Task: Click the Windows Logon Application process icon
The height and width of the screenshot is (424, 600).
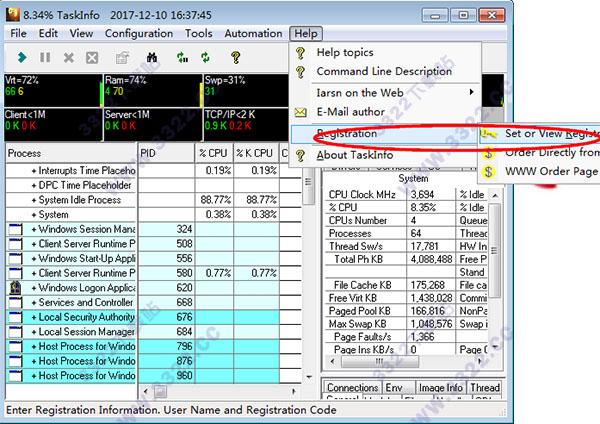Action: coord(14,286)
